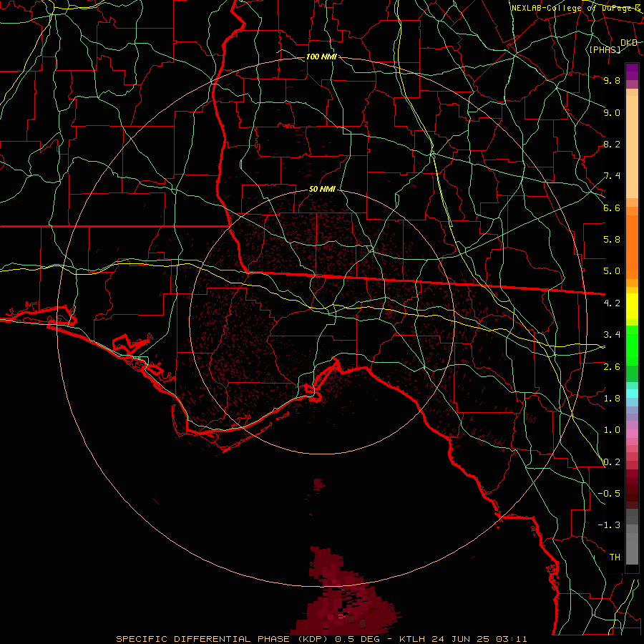The width and height of the screenshot is (644, 644).
Task: Click the '1.0' scale label
Action: click(x=612, y=430)
